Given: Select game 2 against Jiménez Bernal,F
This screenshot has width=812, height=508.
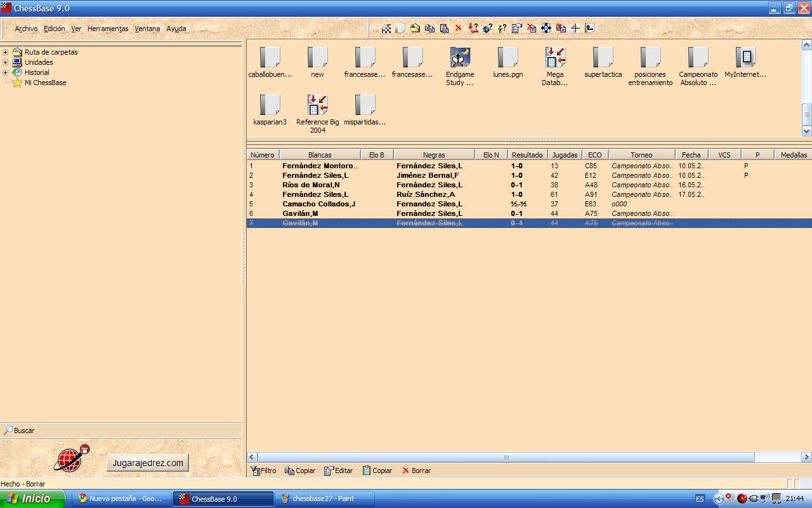Looking at the screenshot, I should click(x=529, y=175).
